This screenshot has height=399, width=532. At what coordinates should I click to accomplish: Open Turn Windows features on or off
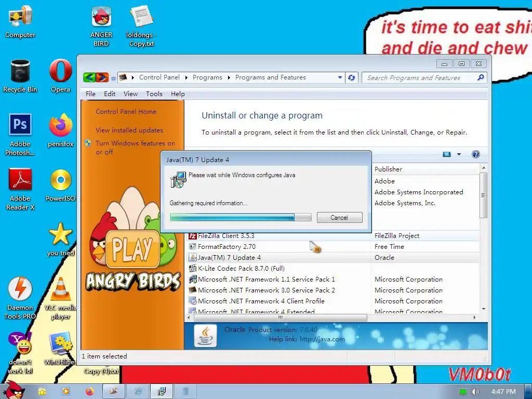coord(135,148)
